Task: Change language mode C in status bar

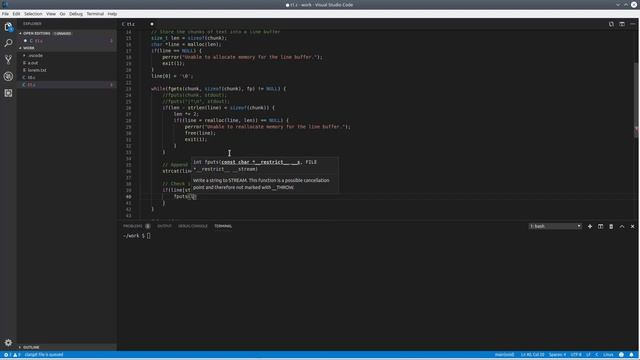Action: point(597,355)
